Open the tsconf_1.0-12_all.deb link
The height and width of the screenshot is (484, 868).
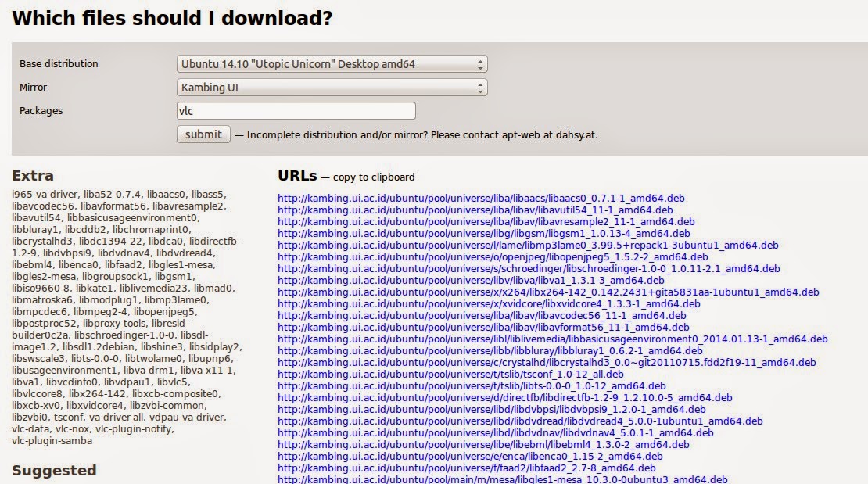coord(450,374)
